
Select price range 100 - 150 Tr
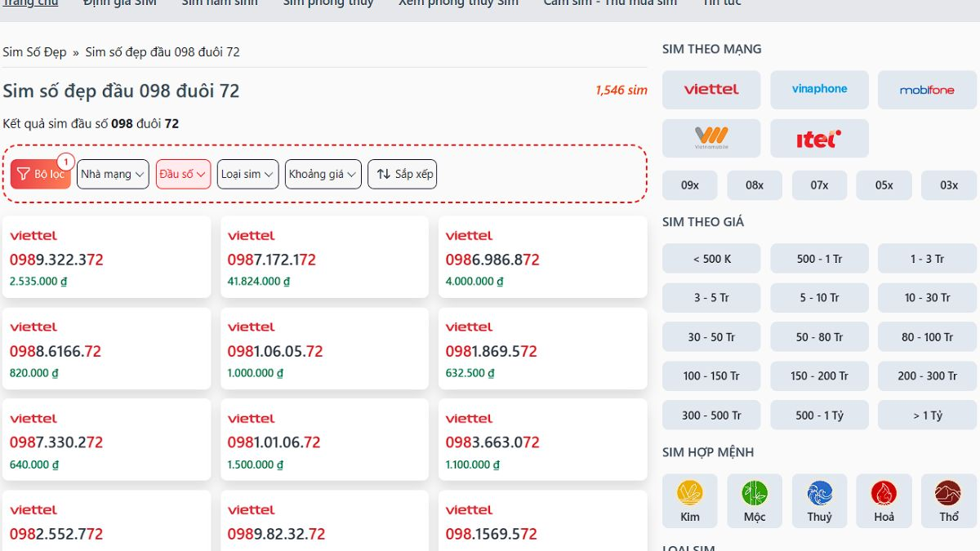pyautogui.click(x=711, y=376)
